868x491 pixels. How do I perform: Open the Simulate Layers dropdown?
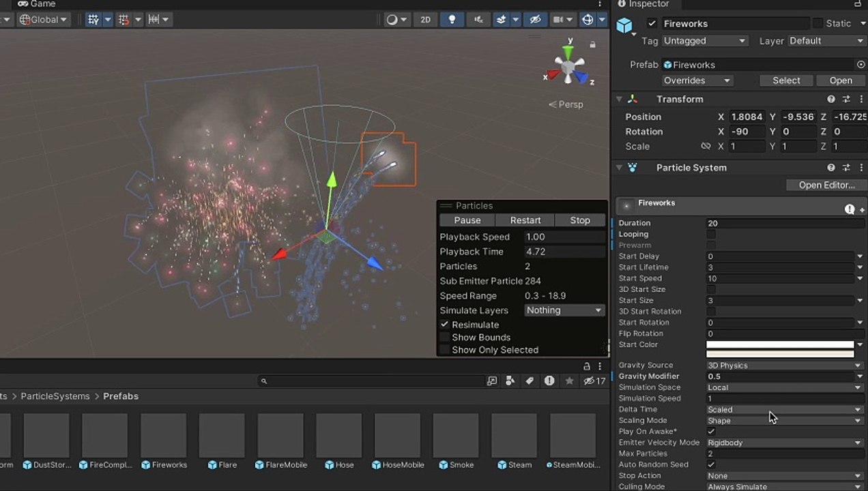(x=564, y=310)
